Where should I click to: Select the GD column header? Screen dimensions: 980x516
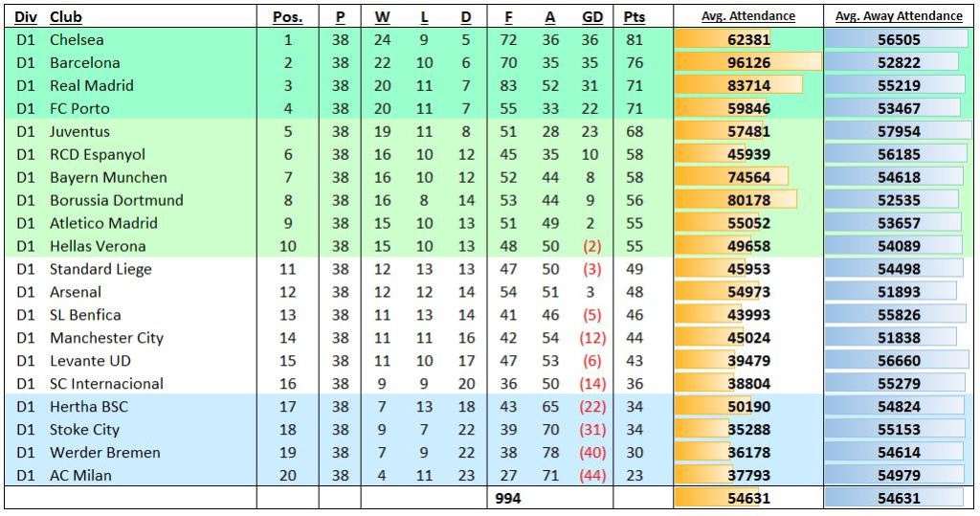592,17
